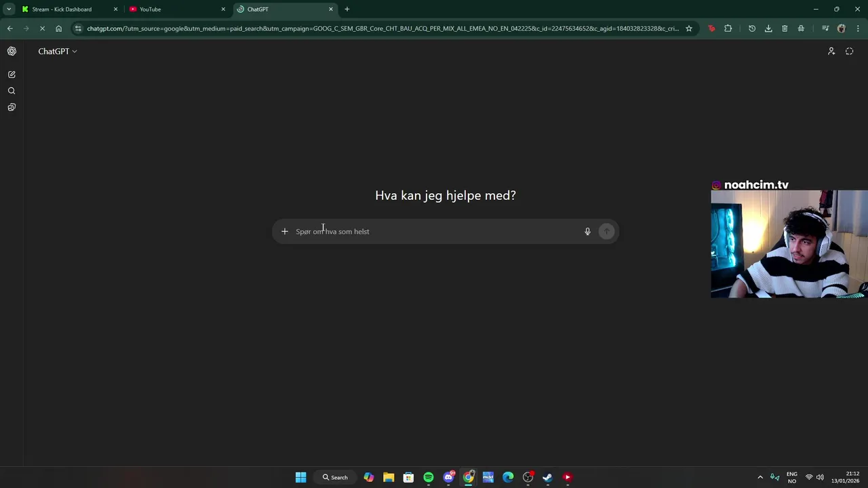Open volume control in system tray
The width and height of the screenshot is (868, 488).
point(820,477)
